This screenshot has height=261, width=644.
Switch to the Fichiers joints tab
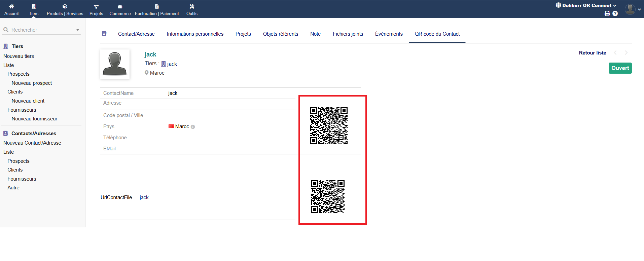pos(348,34)
